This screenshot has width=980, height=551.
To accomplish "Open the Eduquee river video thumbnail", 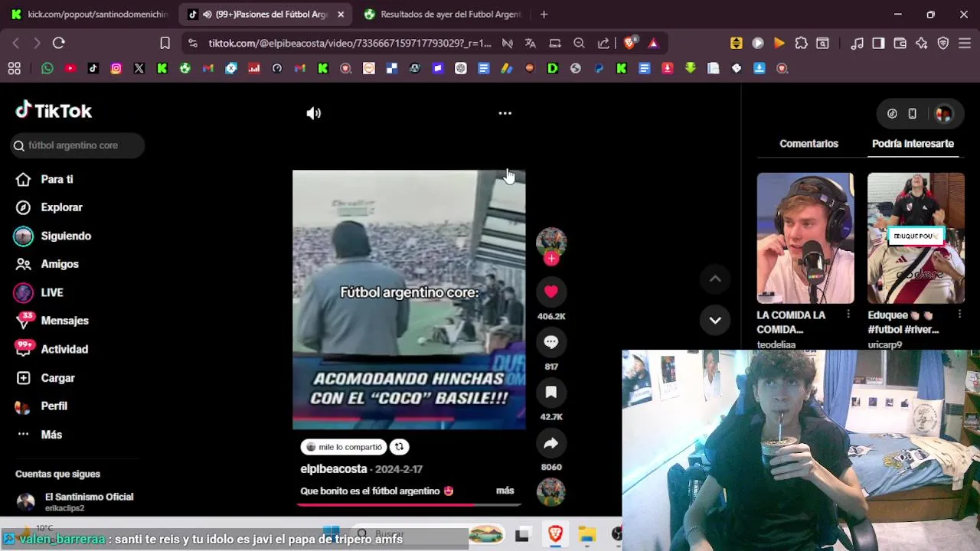I will pyautogui.click(x=916, y=238).
